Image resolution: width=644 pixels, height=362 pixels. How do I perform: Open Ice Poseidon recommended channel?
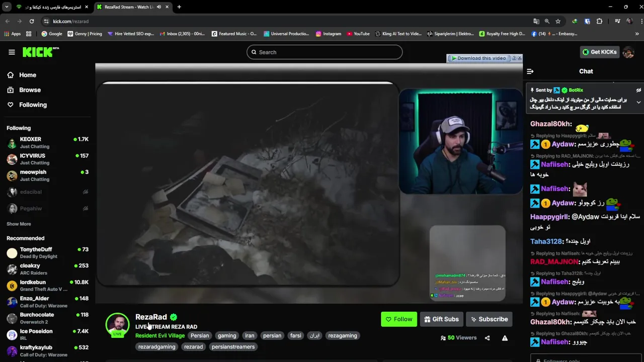tap(47, 334)
